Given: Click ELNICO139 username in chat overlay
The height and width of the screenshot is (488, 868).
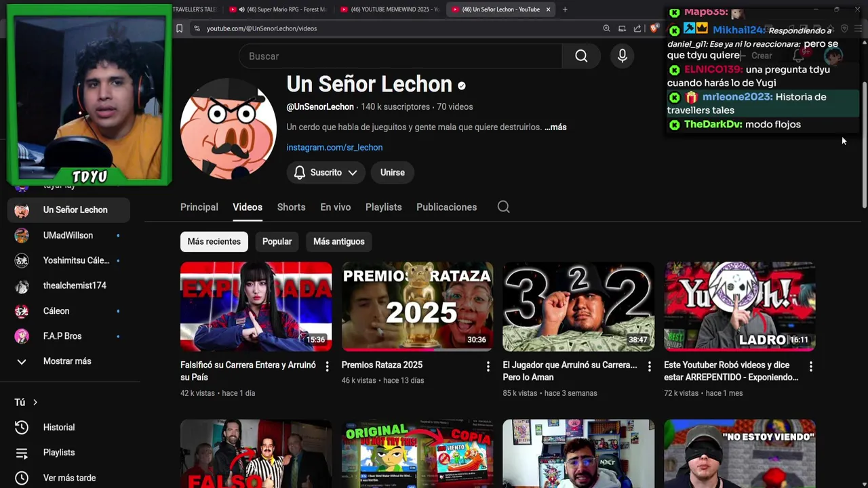Looking at the screenshot, I should tap(713, 70).
